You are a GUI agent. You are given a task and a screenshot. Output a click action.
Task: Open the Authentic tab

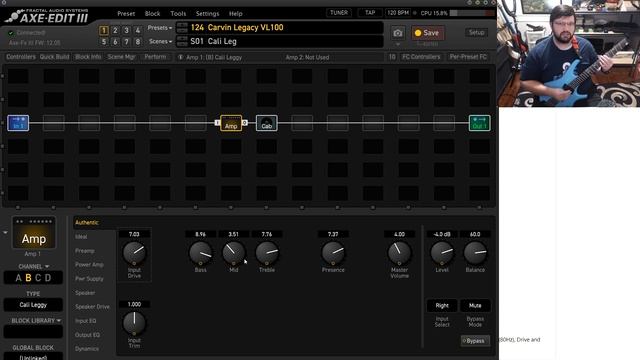click(x=87, y=222)
